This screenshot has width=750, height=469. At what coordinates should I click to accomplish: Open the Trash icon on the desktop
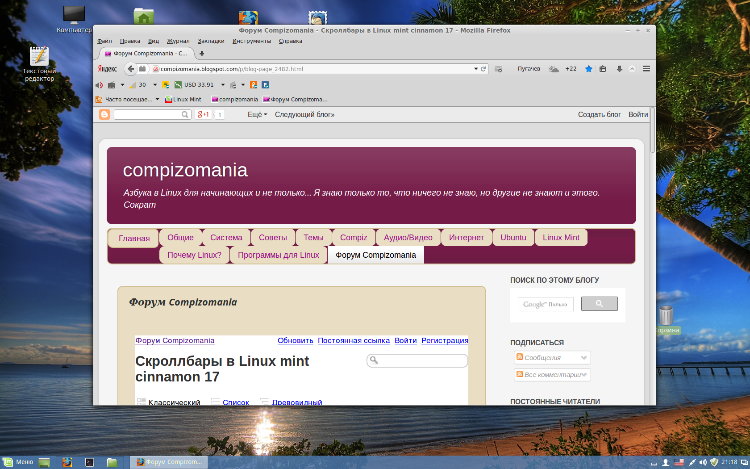[x=667, y=318]
